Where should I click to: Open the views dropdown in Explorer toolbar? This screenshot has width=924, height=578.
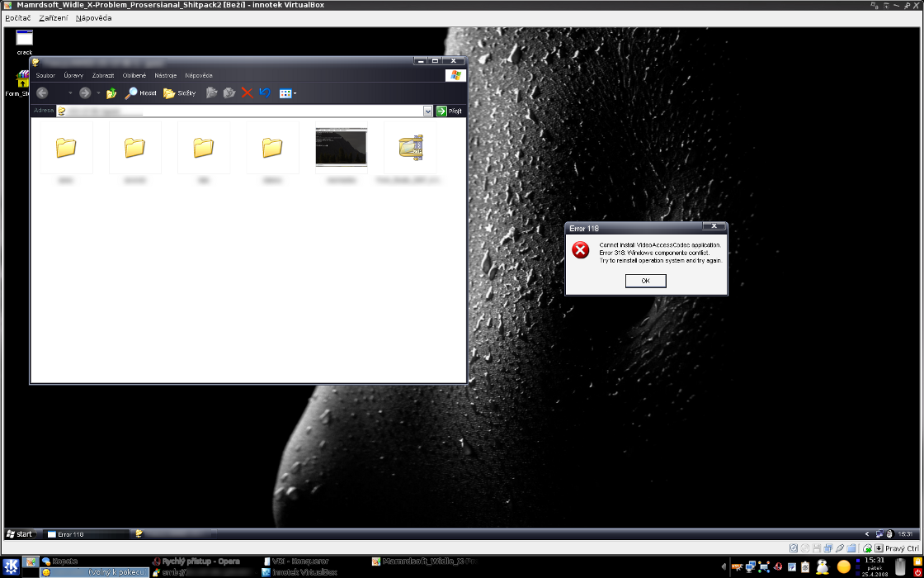(x=287, y=93)
